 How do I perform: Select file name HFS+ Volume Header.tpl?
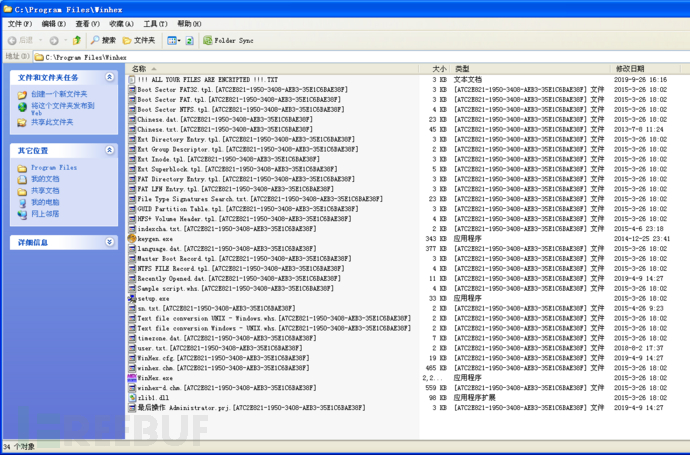click(x=244, y=219)
